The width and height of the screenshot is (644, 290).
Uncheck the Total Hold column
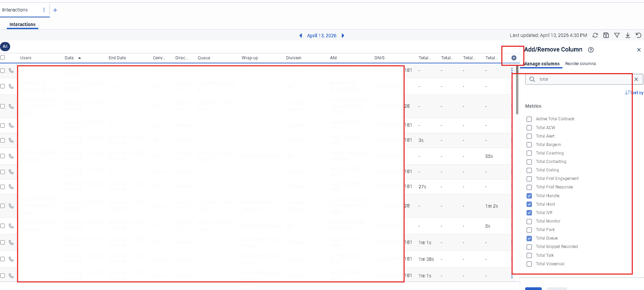coord(529,204)
